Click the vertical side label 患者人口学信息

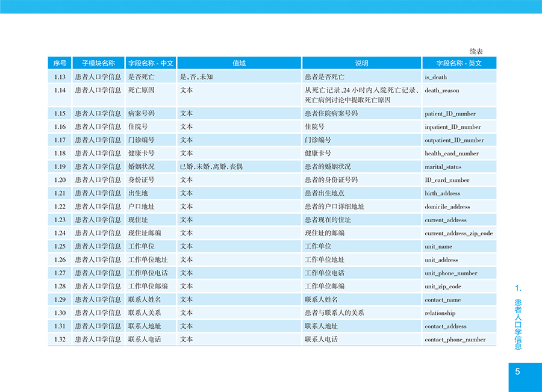coord(518,325)
